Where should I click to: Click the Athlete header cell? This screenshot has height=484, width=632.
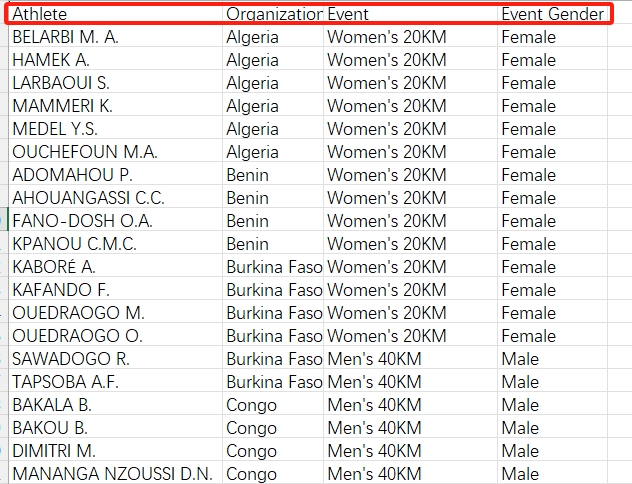(x=115, y=14)
